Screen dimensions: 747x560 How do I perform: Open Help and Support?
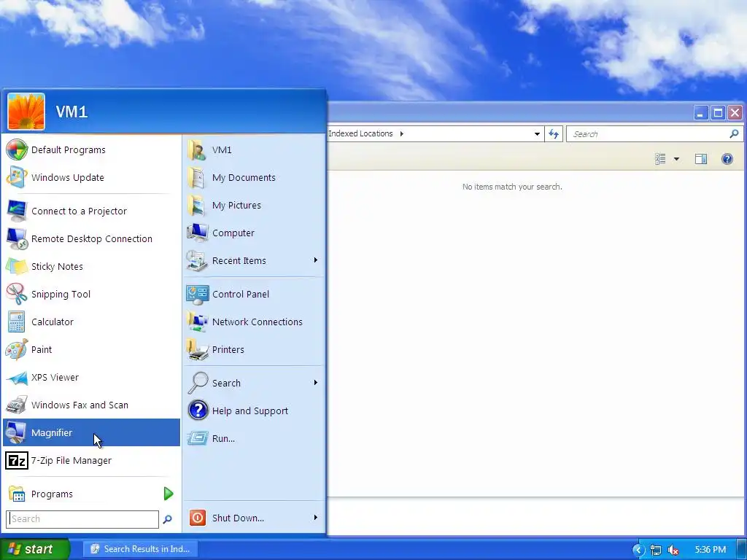254,411
